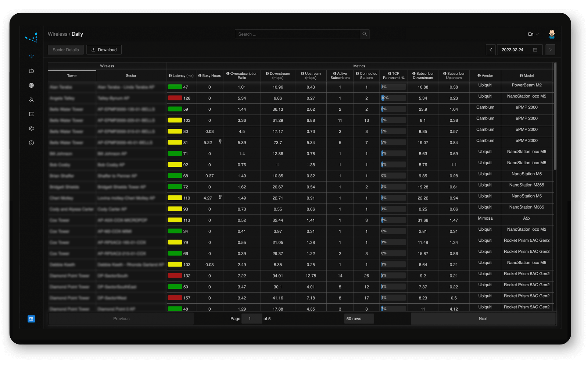This screenshot has height=368, width=588.
Task: Open Help with the question mark icon
Action: (31, 143)
